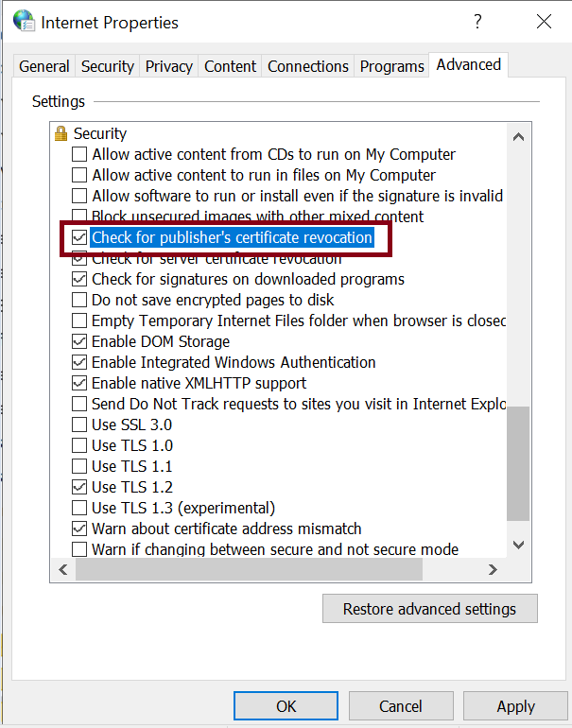Uncheck the Use TLS 1.2 option

click(80, 487)
